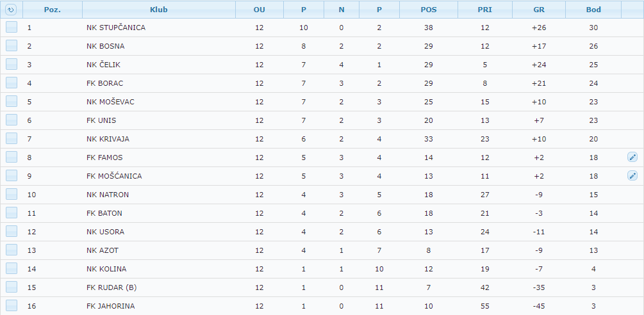The height and width of the screenshot is (315, 644).
Task: Click the Poz. column header
Action: click(53, 10)
